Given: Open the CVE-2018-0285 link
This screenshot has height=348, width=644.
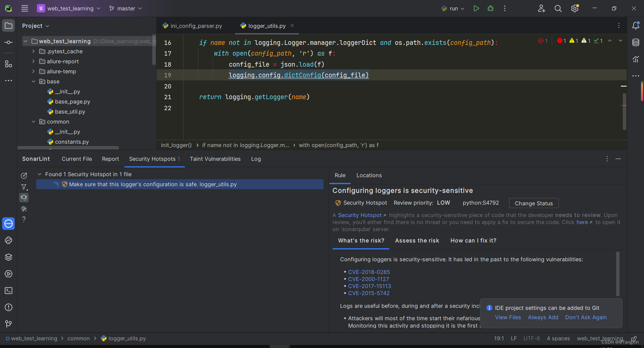Looking at the screenshot, I should (369, 272).
